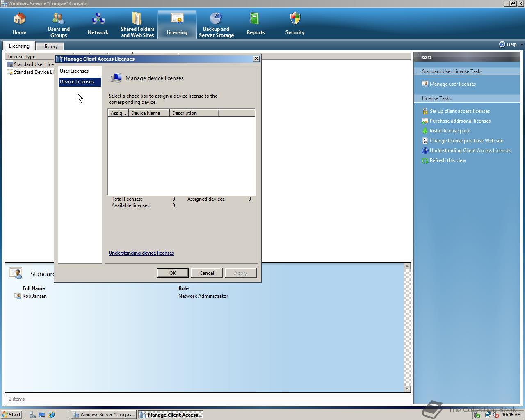The width and height of the screenshot is (525, 420).
Task: Click Cancel in the licenses dialog
Action: click(x=207, y=273)
